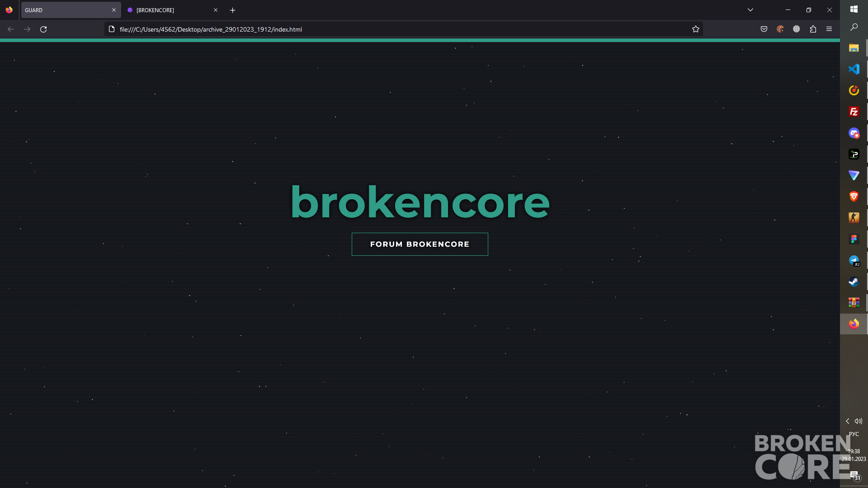The height and width of the screenshot is (488, 868).
Task: Open Figma from taskbar
Action: 854,239
